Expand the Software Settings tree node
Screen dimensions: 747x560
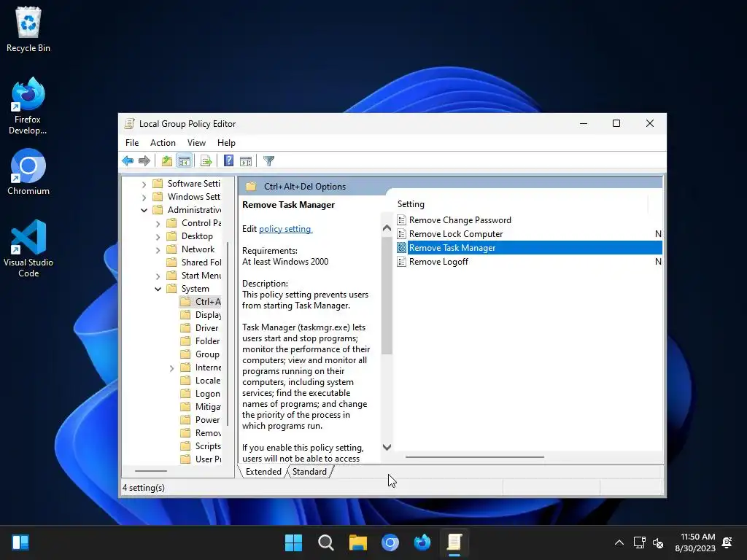tap(144, 184)
